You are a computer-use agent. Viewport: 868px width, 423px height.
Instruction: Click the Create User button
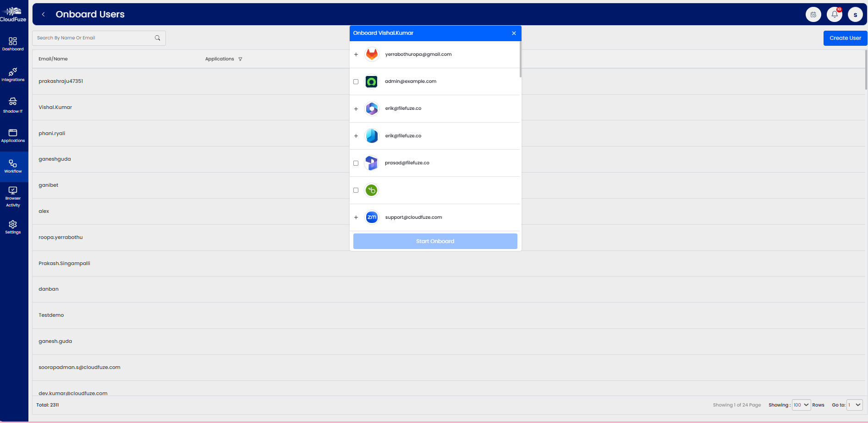pyautogui.click(x=845, y=38)
